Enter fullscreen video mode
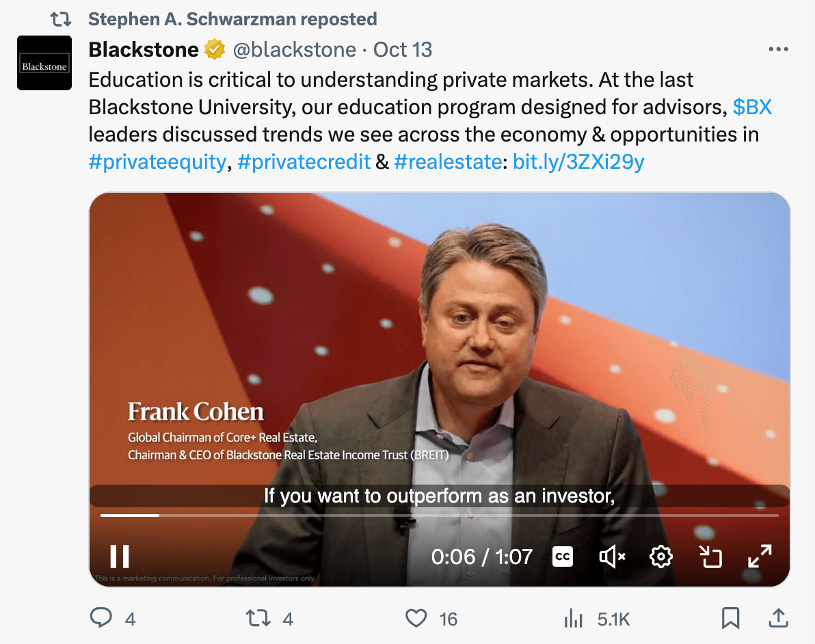 (760, 556)
